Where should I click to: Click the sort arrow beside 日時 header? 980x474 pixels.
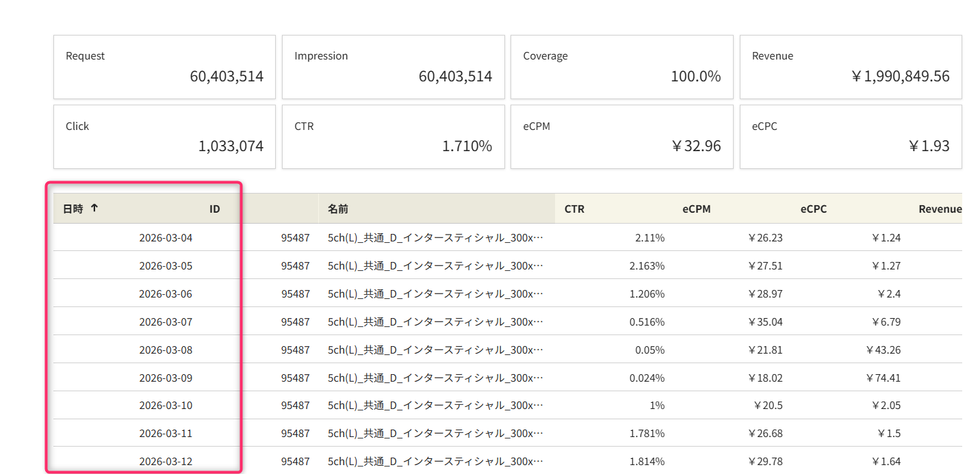click(94, 209)
